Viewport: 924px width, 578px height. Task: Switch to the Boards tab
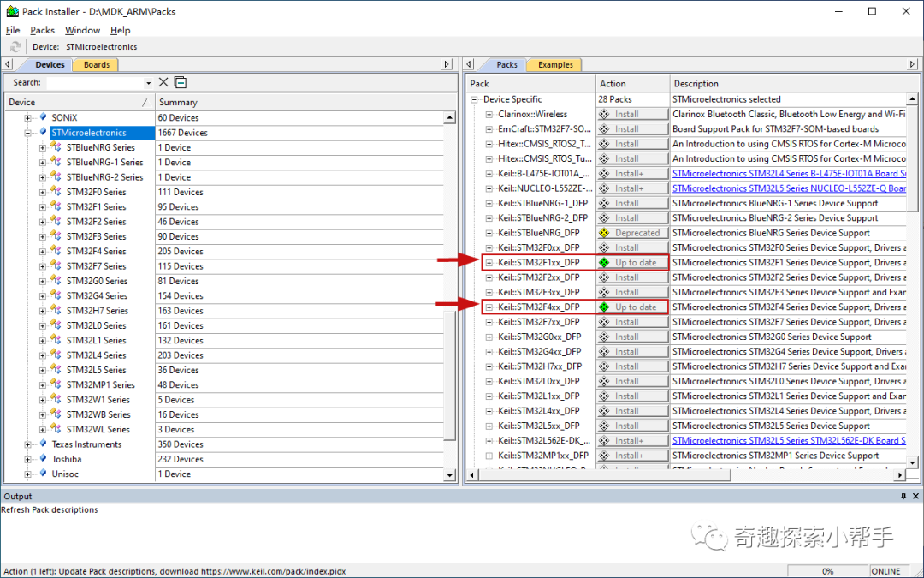click(96, 65)
